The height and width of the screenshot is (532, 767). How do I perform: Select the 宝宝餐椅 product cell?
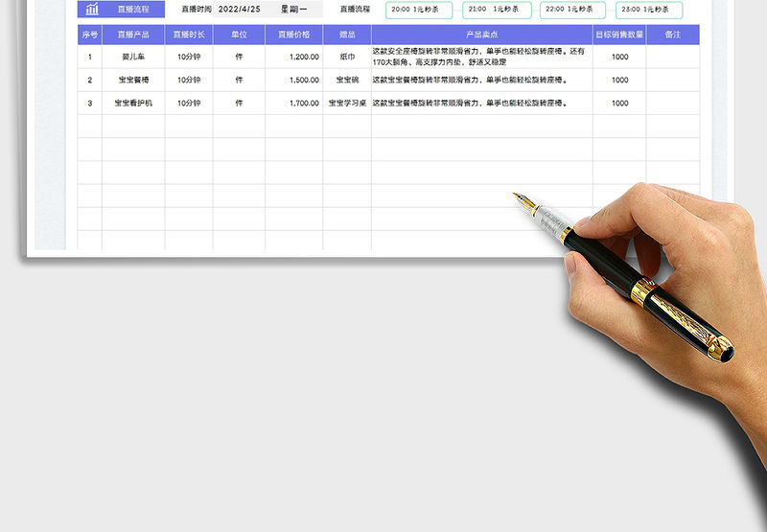coord(133,81)
